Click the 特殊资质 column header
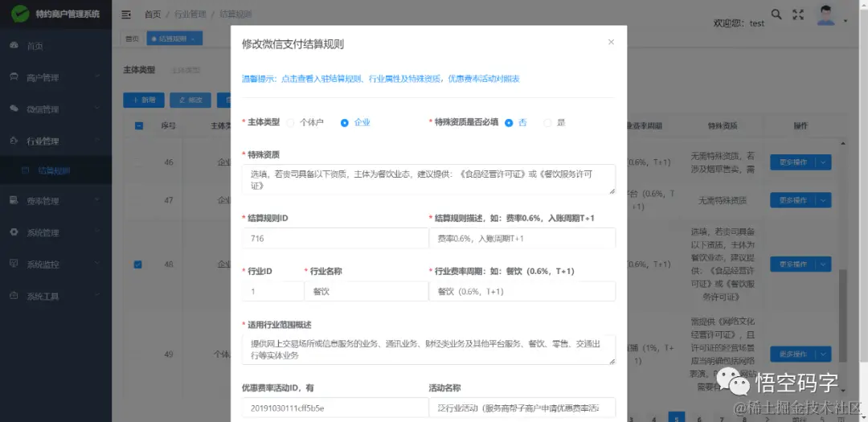 (723, 125)
